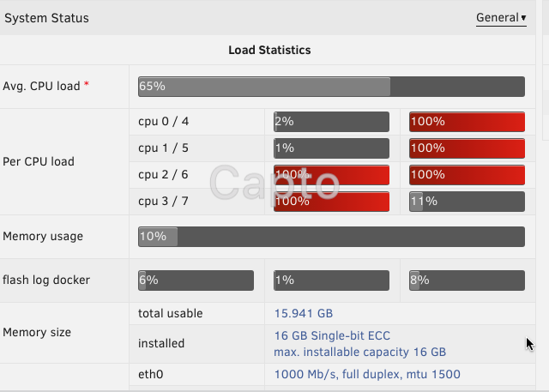The image size is (549, 392).
Task: Click the System Status panel title
Action: tap(46, 18)
